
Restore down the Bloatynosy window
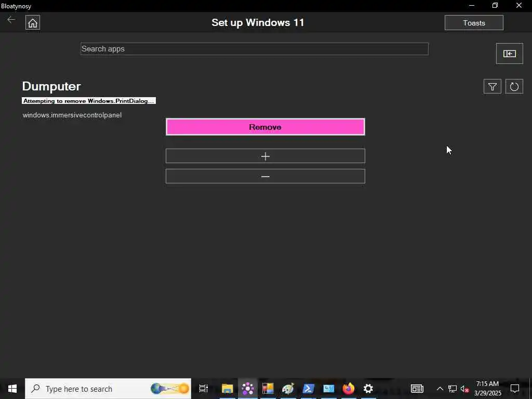[x=495, y=5]
